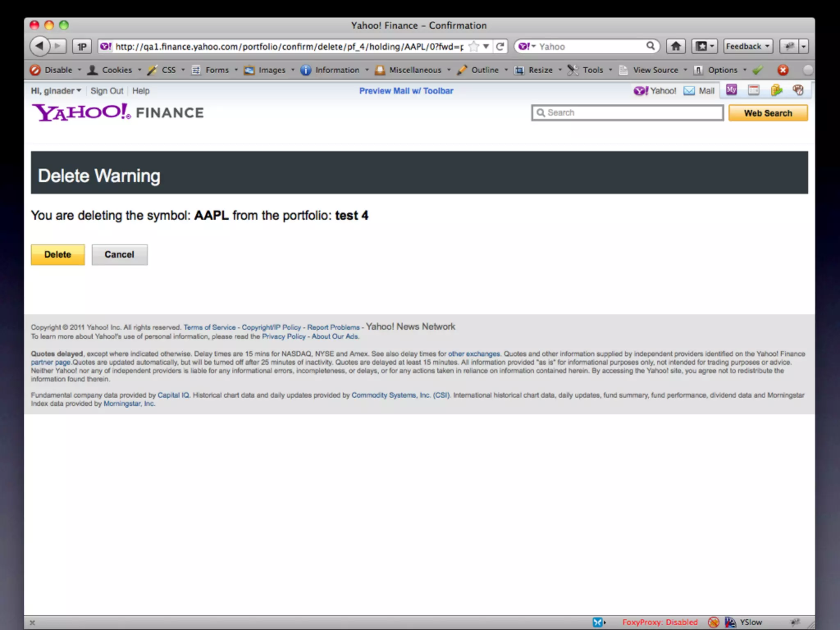Click the My Yahoo purple icon
The height and width of the screenshot is (630, 840).
pyautogui.click(x=731, y=90)
